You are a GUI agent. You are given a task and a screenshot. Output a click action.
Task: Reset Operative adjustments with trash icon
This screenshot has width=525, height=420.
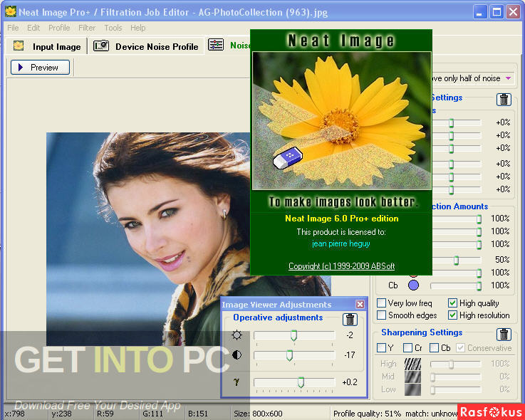pyautogui.click(x=350, y=319)
